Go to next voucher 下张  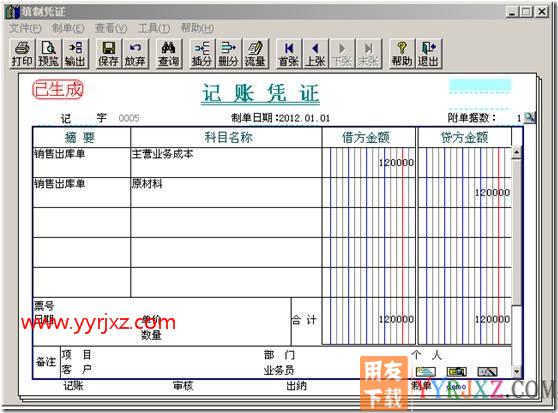pos(342,54)
